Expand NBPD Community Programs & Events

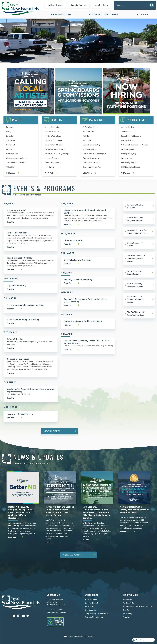(x=139, y=285)
